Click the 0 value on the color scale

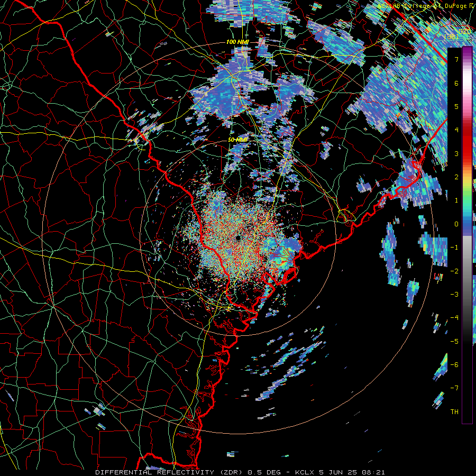coord(456,224)
